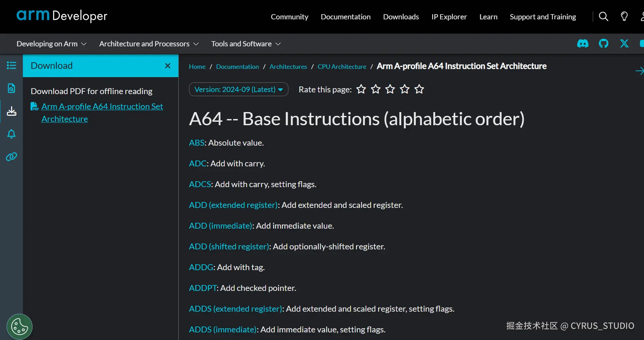Open the ABS instruction link
This screenshot has width=644, height=340.
pos(197,143)
